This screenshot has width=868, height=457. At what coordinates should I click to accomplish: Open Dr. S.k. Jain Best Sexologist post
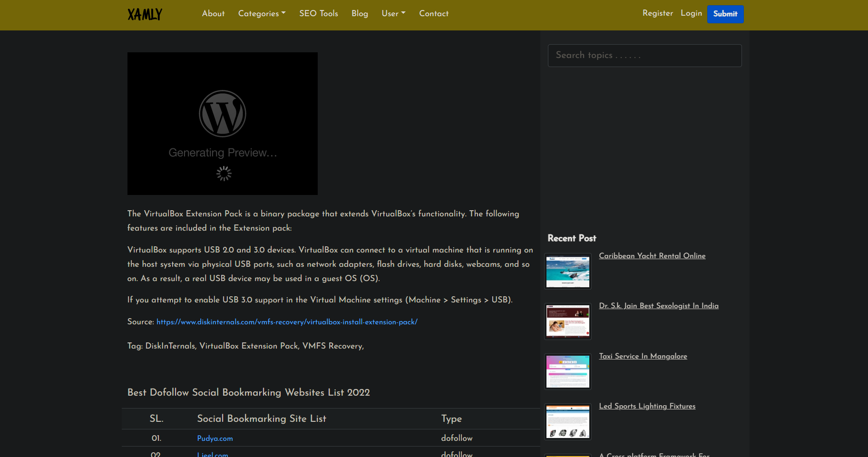coord(659,306)
